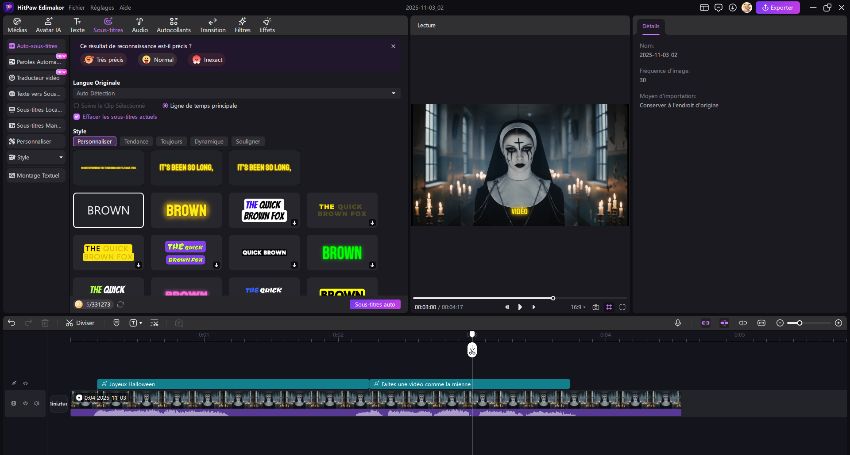Click the Sous-titres auto button

(x=375, y=304)
